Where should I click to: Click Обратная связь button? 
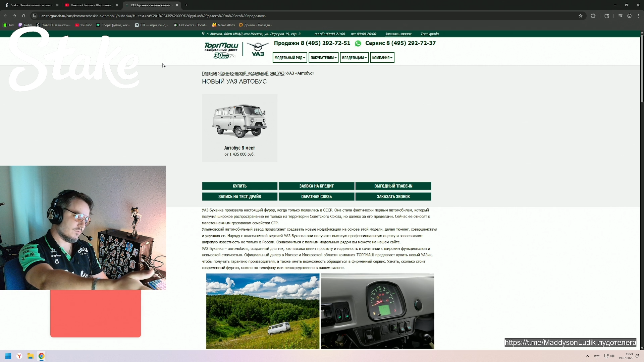coord(316,197)
